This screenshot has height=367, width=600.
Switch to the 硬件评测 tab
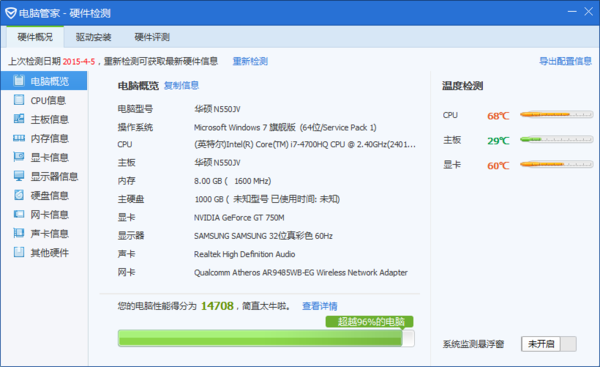(x=152, y=37)
